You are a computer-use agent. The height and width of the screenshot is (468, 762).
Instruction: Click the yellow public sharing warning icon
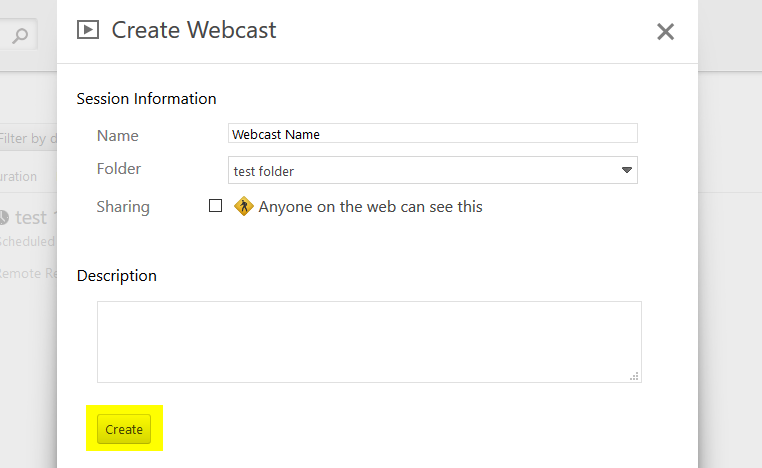pyautogui.click(x=243, y=206)
